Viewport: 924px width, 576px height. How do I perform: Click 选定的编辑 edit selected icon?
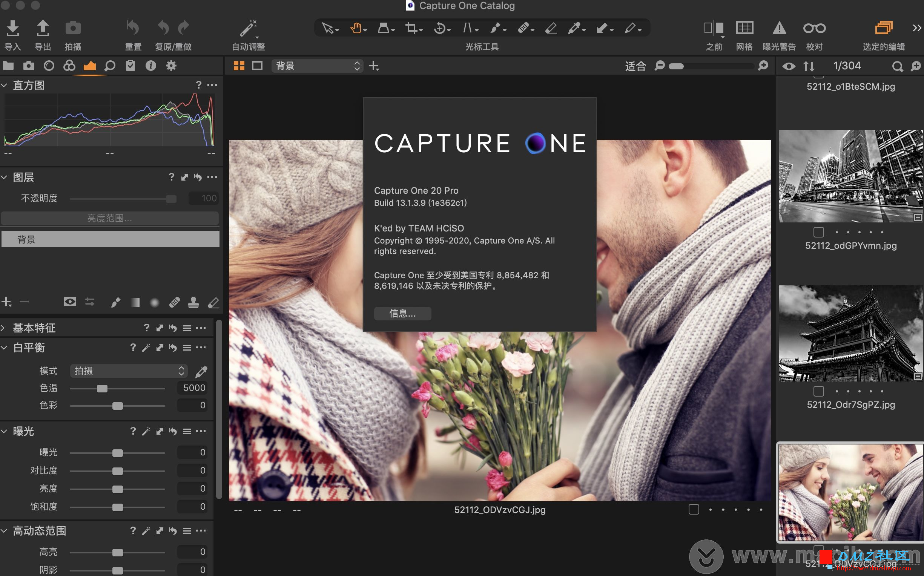coord(884,28)
